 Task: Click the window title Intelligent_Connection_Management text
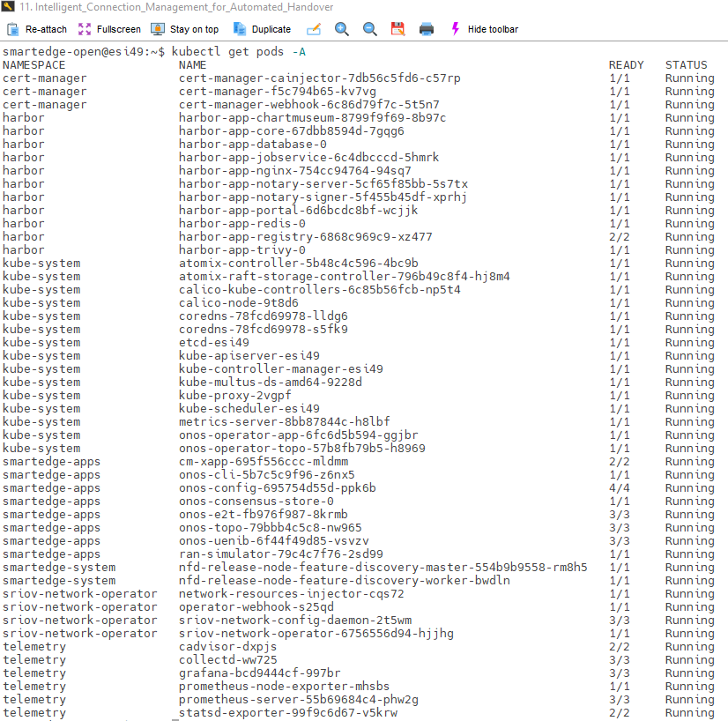point(176,7)
